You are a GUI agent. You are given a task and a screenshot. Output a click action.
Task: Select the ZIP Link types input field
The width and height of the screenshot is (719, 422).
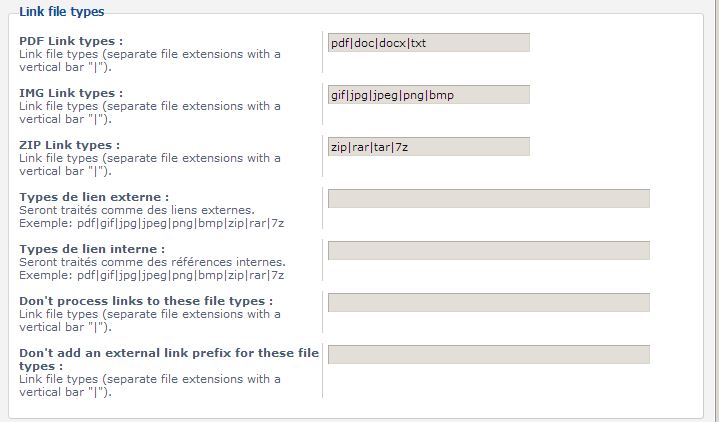coord(428,147)
